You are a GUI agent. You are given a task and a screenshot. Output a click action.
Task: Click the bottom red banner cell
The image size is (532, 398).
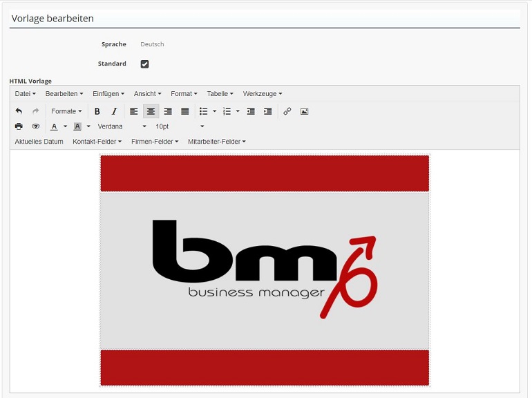[x=265, y=368]
